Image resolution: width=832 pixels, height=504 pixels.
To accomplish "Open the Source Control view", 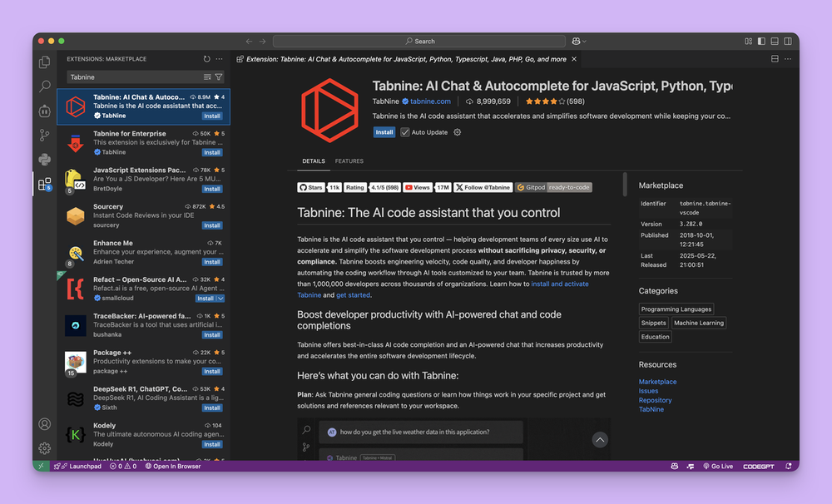I will pos(45,133).
